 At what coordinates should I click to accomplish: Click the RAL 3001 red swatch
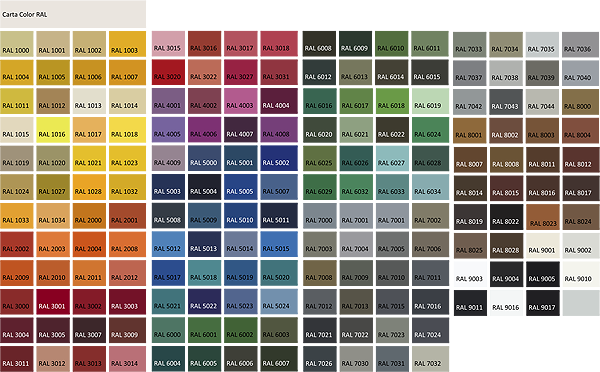pyautogui.click(x=53, y=302)
